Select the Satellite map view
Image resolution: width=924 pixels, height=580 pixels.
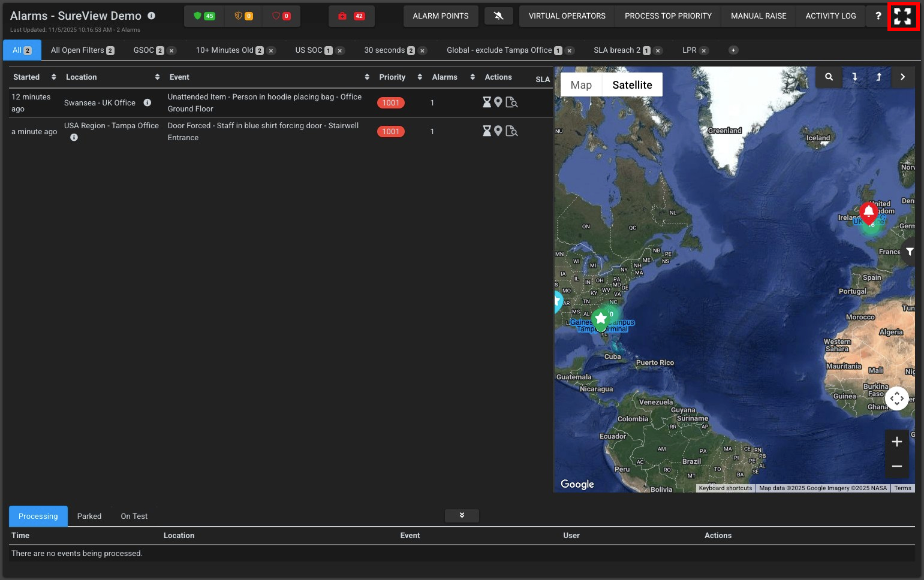(632, 85)
